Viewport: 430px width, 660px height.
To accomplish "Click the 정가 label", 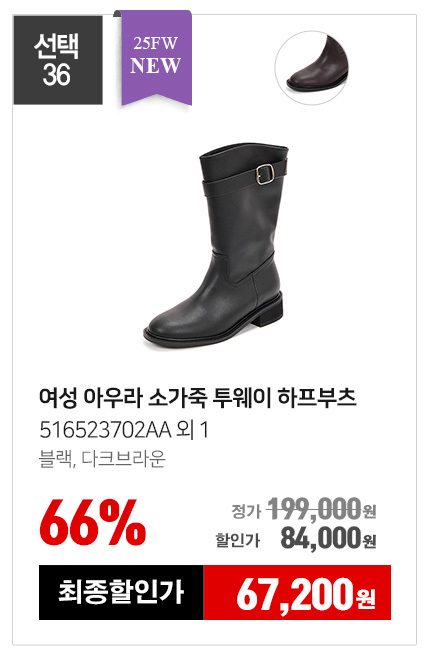I will click(x=246, y=511).
